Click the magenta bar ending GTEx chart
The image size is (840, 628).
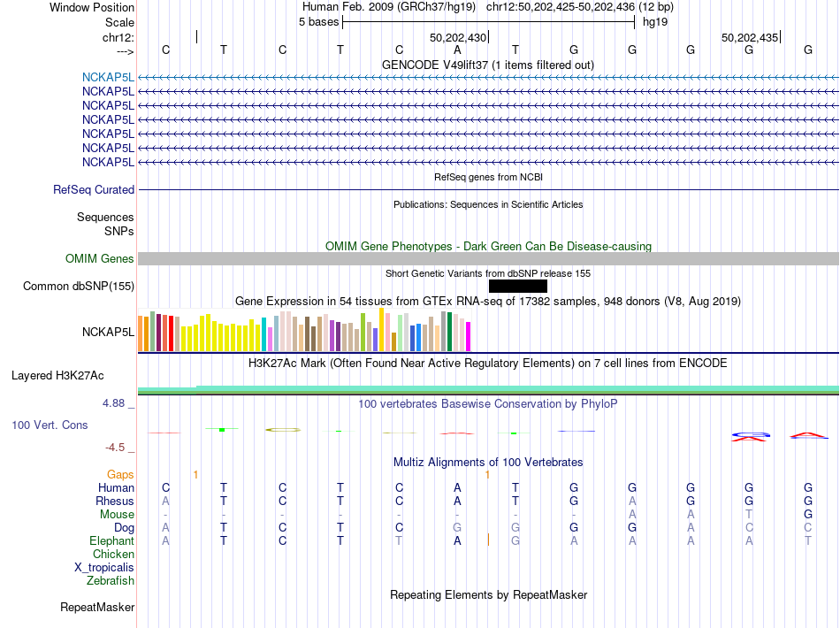(x=469, y=336)
